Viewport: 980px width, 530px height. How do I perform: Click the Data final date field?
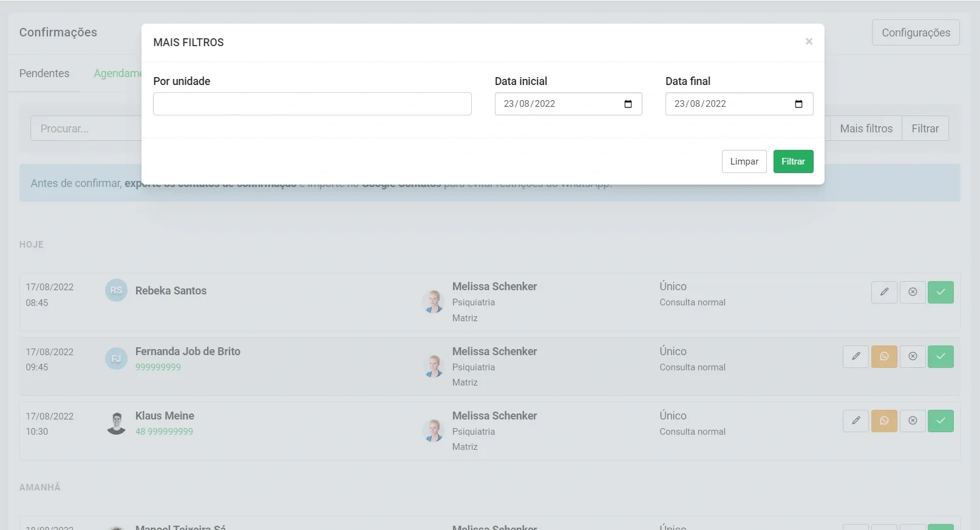[739, 104]
